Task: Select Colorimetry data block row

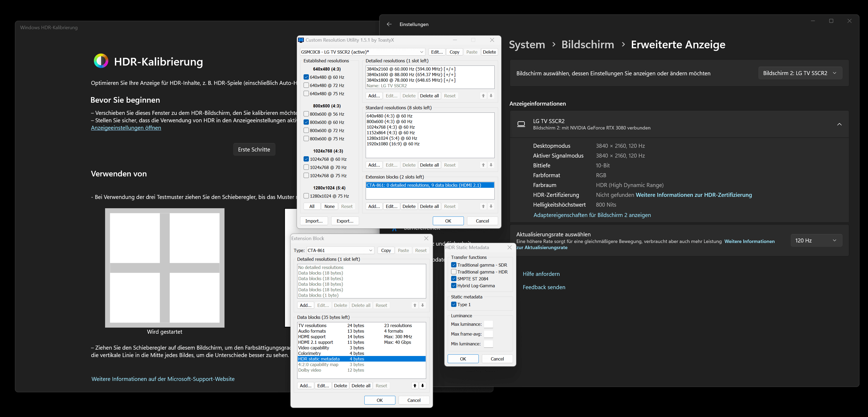Action: [x=361, y=353]
